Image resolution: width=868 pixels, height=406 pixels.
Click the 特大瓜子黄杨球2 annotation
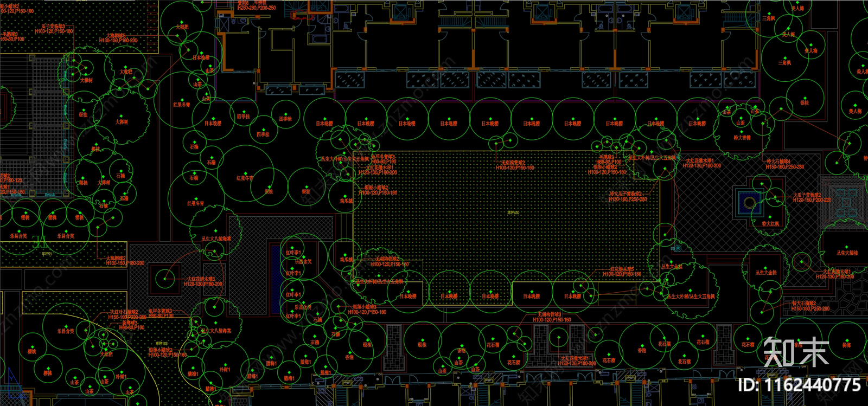625,194
